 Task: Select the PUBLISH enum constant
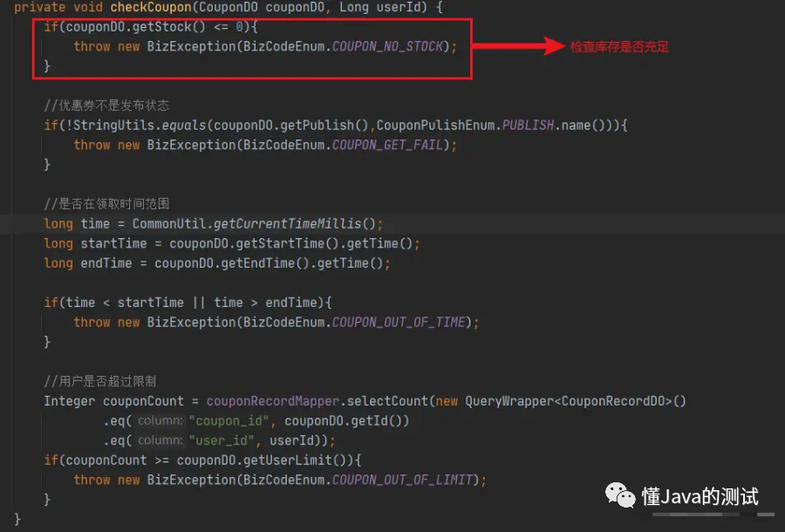(x=528, y=125)
